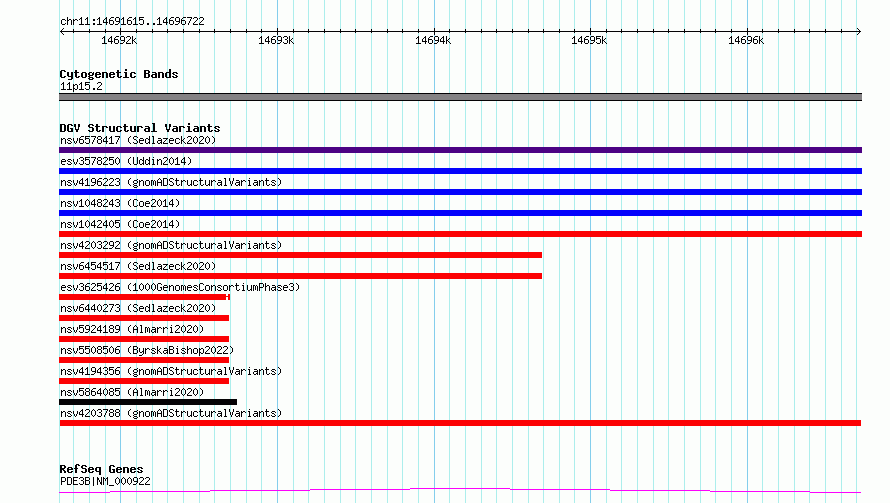
Task: Click the right arrowhead of the ruler
Action: tap(859, 31)
